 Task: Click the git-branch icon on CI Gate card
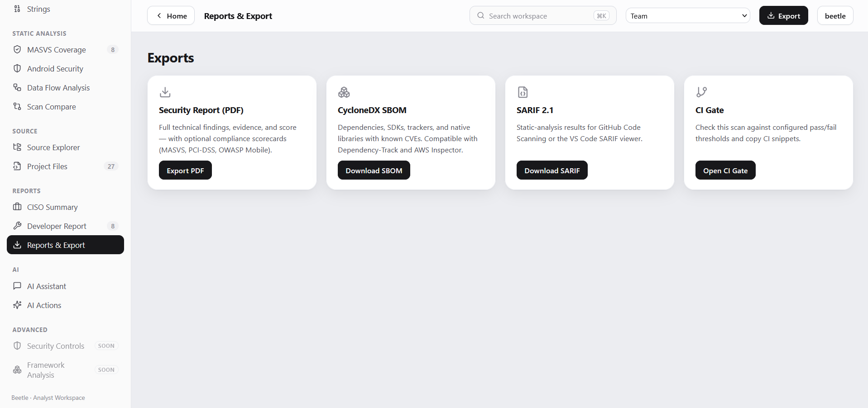click(x=701, y=92)
